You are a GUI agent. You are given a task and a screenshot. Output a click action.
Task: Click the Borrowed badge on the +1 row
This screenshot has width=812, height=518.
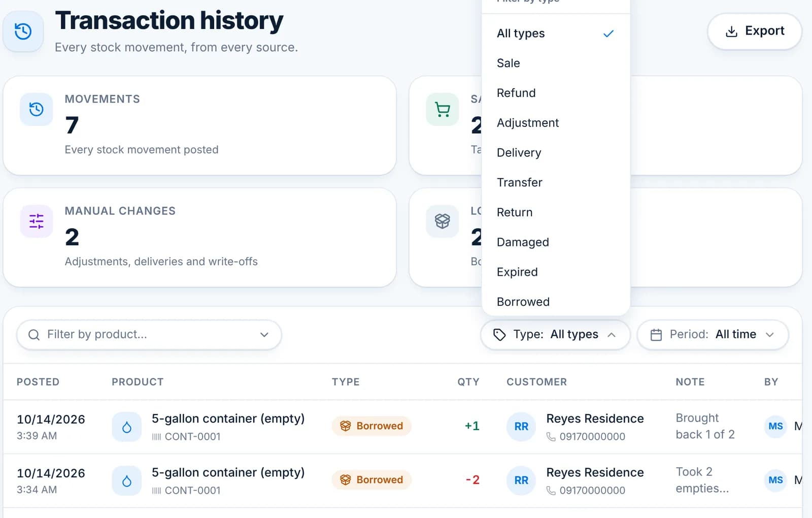pyautogui.click(x=371, y=426)
